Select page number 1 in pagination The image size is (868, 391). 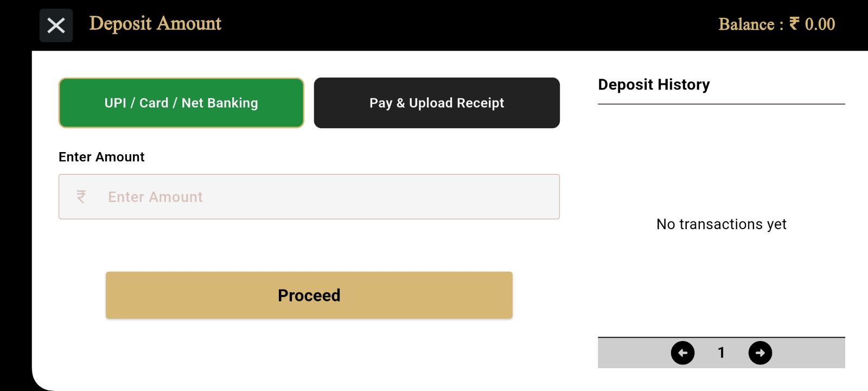[x=721, y=353]
